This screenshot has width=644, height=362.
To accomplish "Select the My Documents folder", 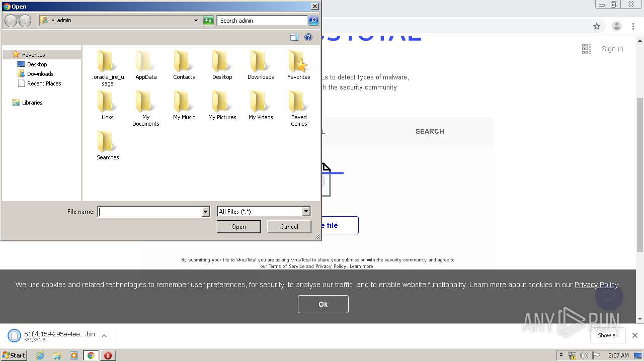I will click(x=146, y=108).
